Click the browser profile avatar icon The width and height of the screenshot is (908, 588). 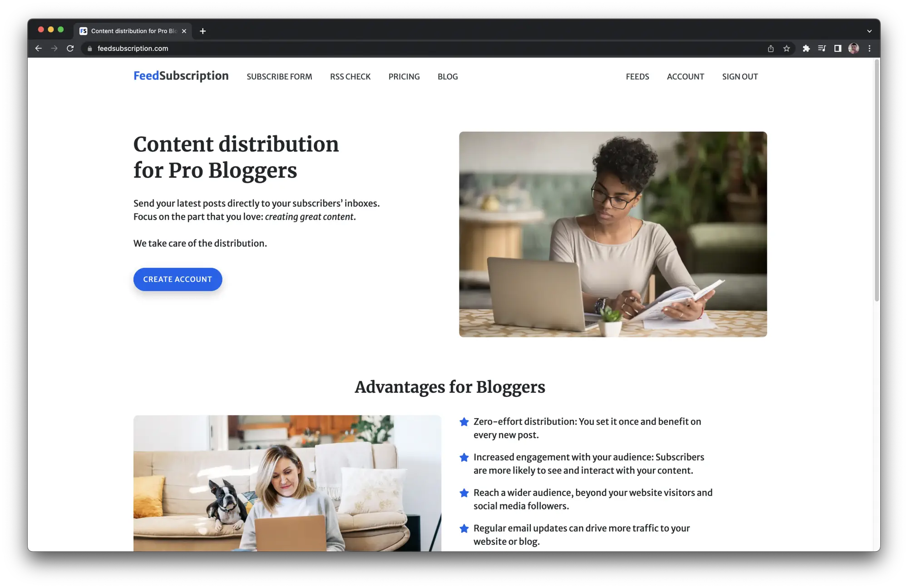coord(854,48)
